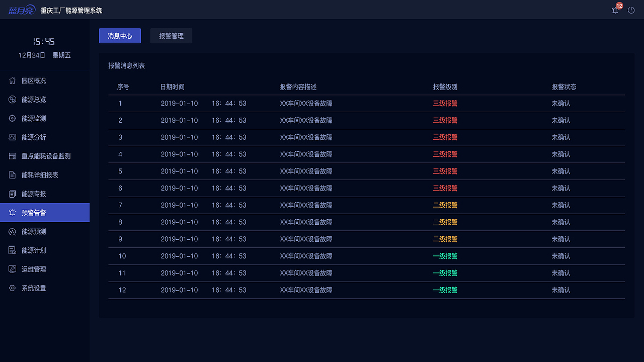Go to 能源计划 page

(x=45, y=250)
